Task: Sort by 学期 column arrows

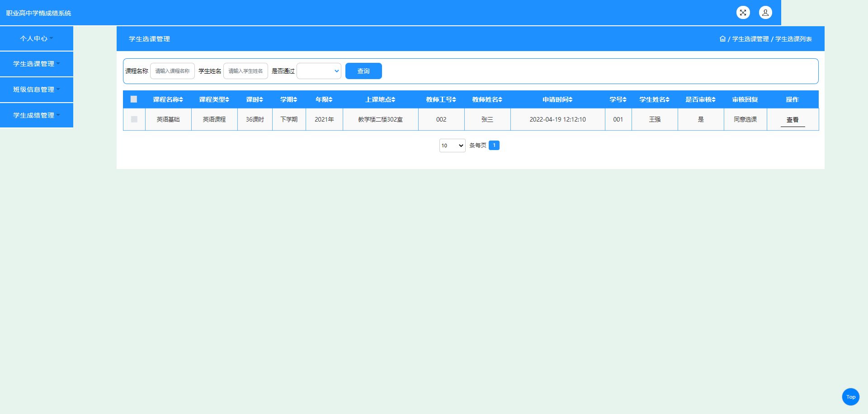Action: [295, 99]
